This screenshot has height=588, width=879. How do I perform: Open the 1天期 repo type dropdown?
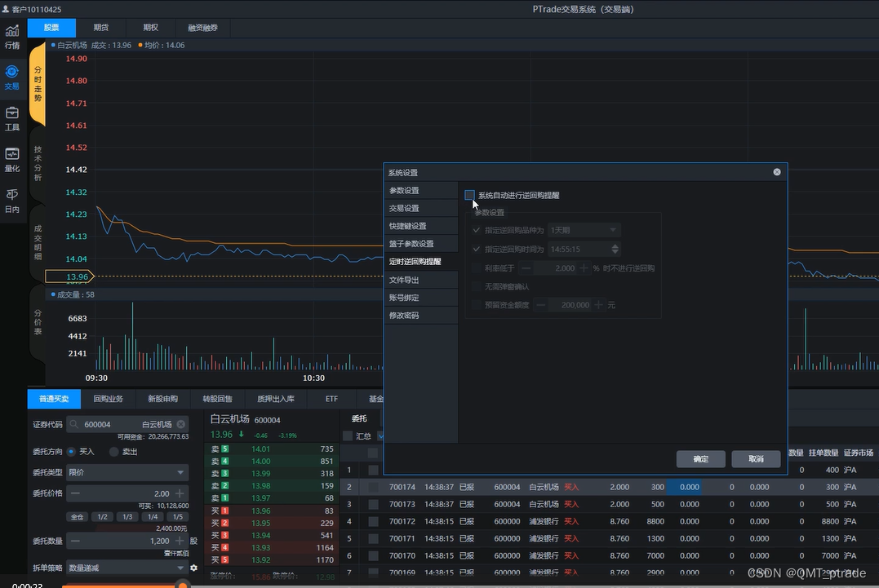pos(584,230)
